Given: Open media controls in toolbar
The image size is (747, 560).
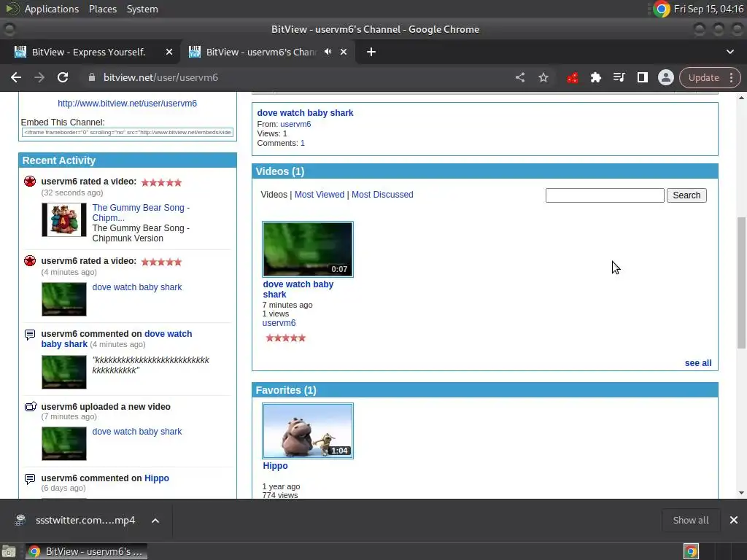Looking at the screenshot, I should click(619, 77).
